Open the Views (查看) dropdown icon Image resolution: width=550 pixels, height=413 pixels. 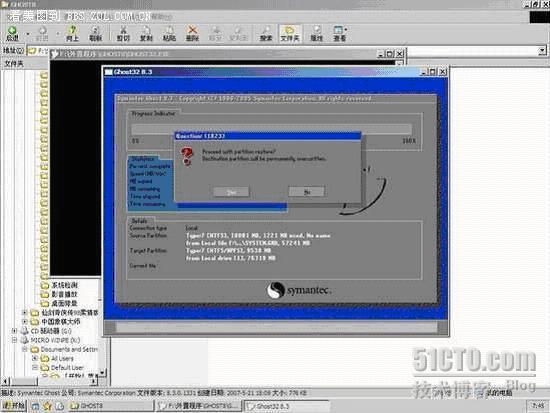pos(340,33)
